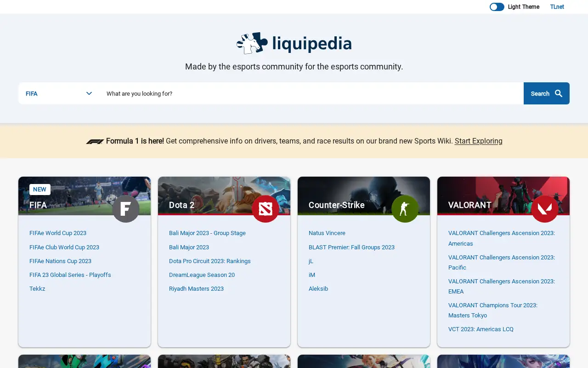
Task: Open the Aleksib player link
Action: coord(318,288)
